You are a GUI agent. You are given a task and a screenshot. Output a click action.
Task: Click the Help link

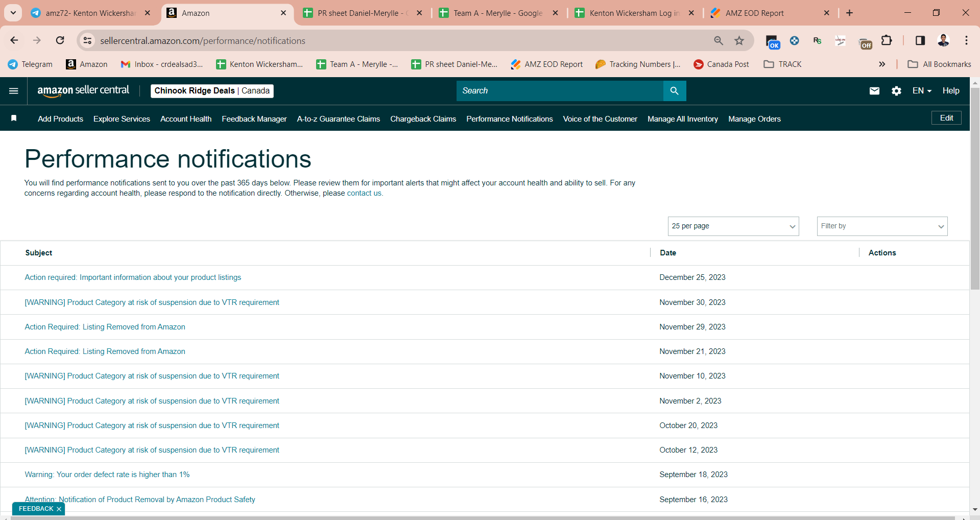click(x=951, y=91)
